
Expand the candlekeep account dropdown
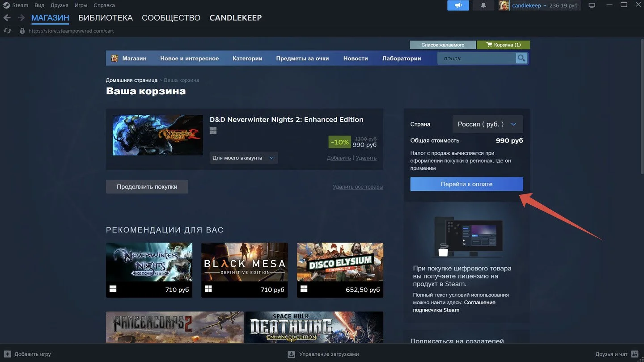click(529, 5)
